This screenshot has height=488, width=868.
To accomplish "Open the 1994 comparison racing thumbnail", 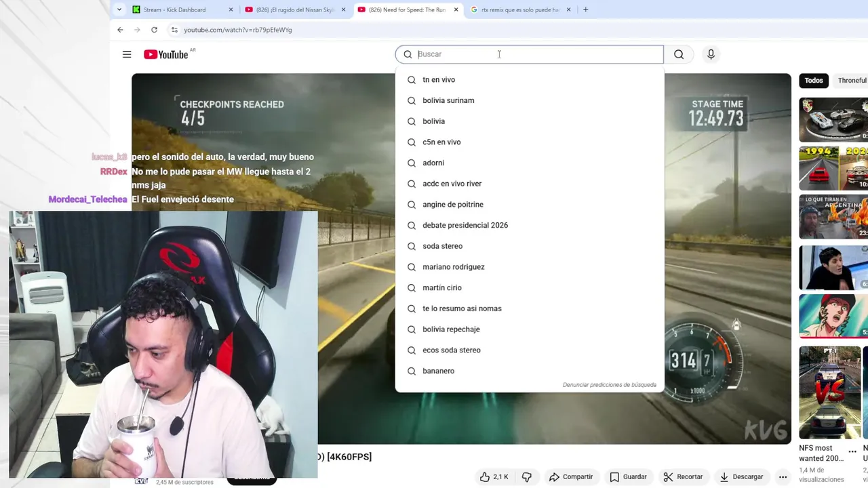I will click(833, 168).
